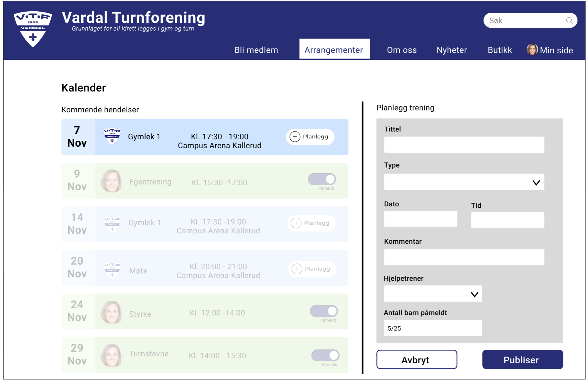Screen dimensions: 588x381
Task: Click the search magnifier icon
Action: 569,21
